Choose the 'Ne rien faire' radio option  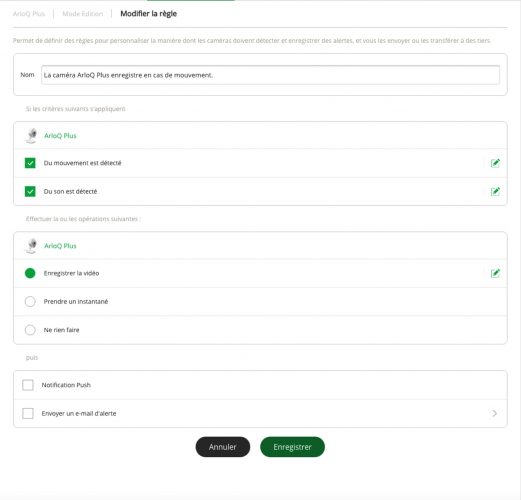[x=30, y=330]
